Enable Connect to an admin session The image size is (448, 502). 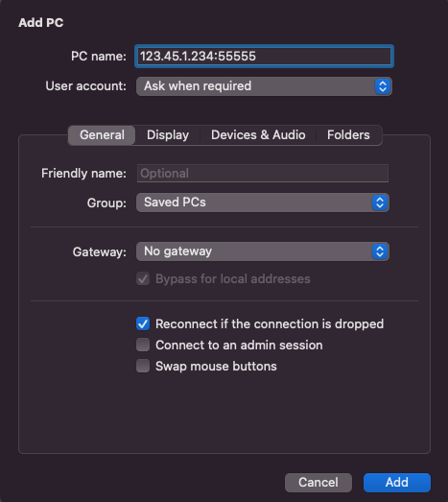[x=143, y=345]
